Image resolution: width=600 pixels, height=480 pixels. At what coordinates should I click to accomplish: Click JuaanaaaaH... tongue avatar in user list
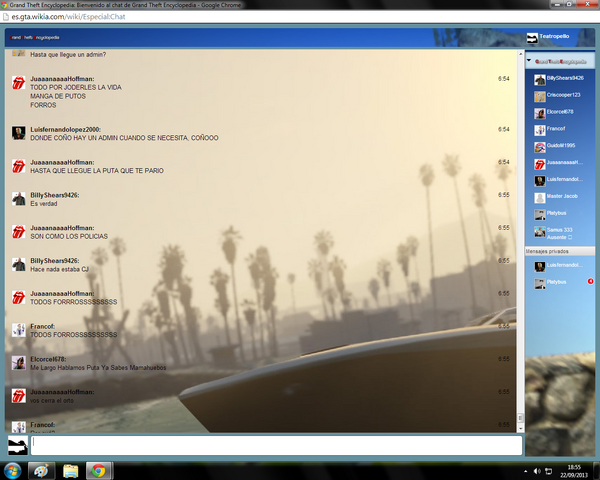540,164
